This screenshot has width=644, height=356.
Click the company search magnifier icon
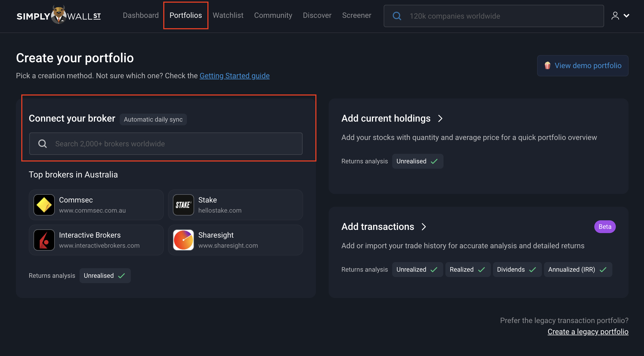[397, 16]
